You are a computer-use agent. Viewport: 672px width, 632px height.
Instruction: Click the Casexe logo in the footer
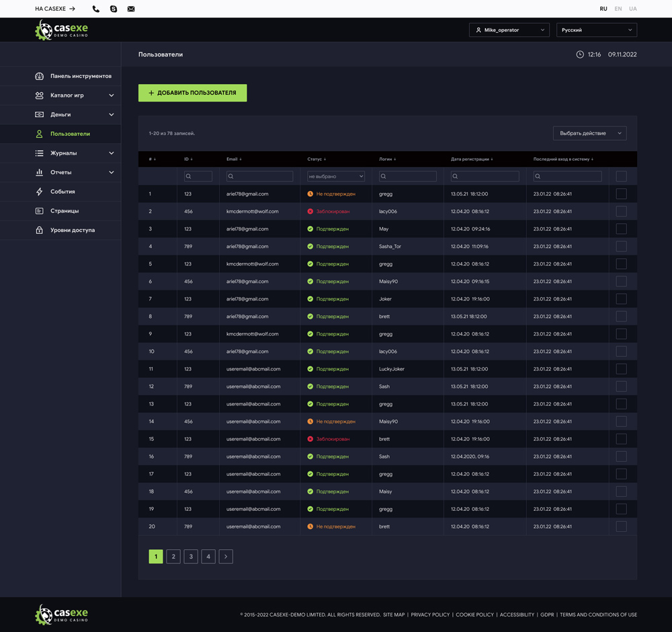(x=61, y=615)
